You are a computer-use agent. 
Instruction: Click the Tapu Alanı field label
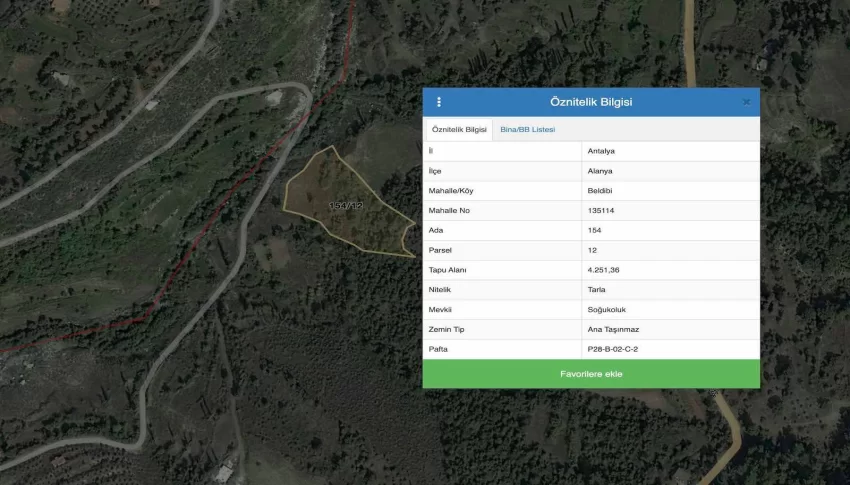(447, 270)
